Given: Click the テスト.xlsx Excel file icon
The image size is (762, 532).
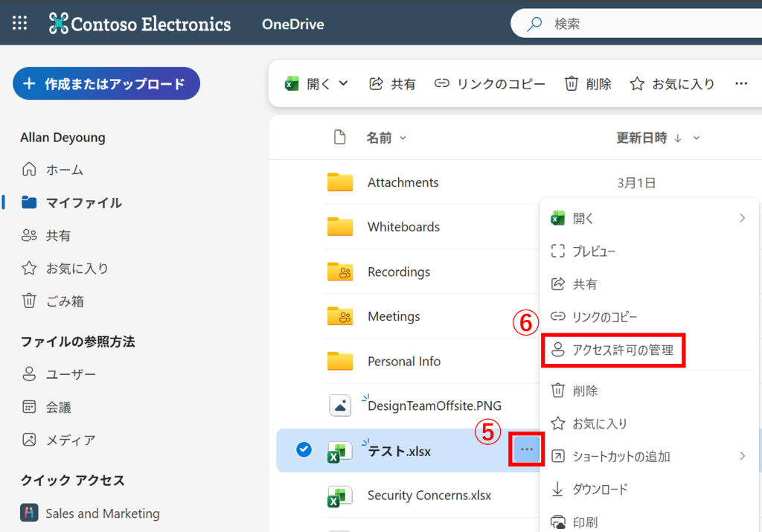Looking at the screenshot, I should pyautogui.click(x=340, y=451).
